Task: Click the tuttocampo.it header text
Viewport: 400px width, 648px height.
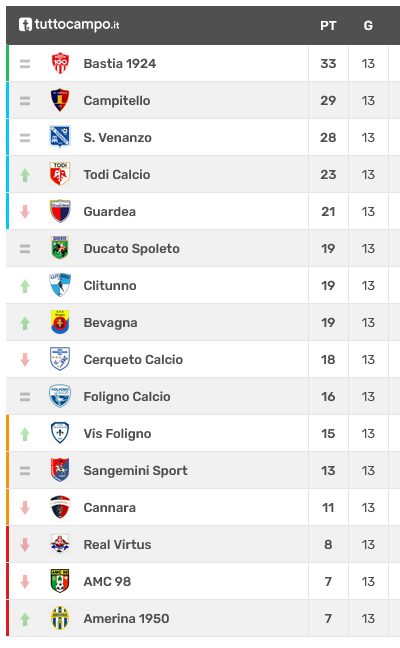Action: click(x=77, y=25)
